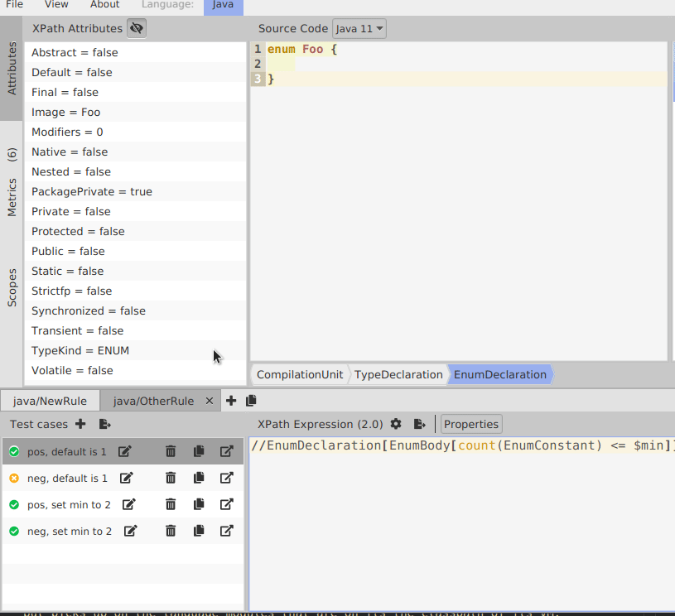675x616 pixels.
Task: Select the 'Abstract = false' attribute row
Action: click(x=135, y=52)
